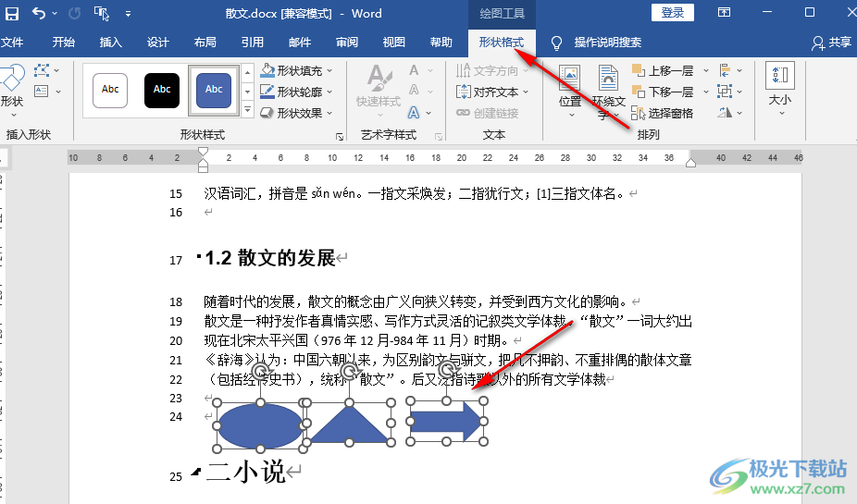Viewport: 857px width, 504px height.
Task: Click the 形状填充 paint bucket icon
Action: [267, 70]
